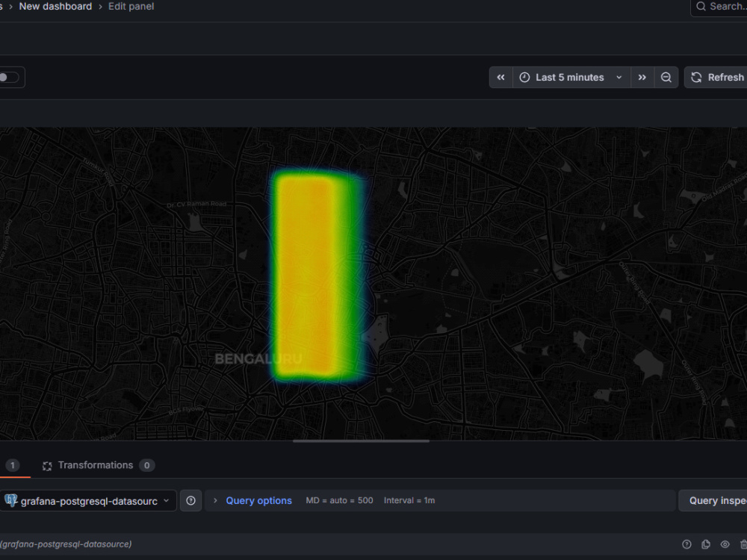The height and width of the screenshot is (560, 747).
Task: Duplicate the query
Action: coord(706,544)
